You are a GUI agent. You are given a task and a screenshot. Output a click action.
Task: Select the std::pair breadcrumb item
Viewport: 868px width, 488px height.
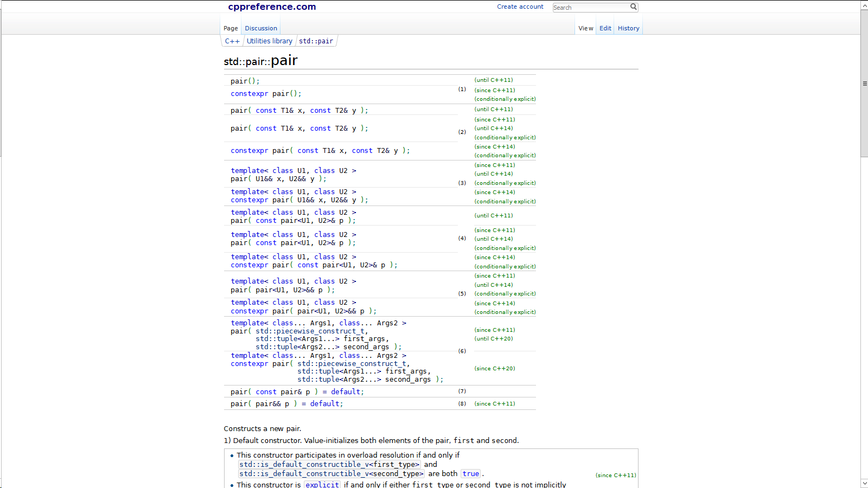click(316, 41)
